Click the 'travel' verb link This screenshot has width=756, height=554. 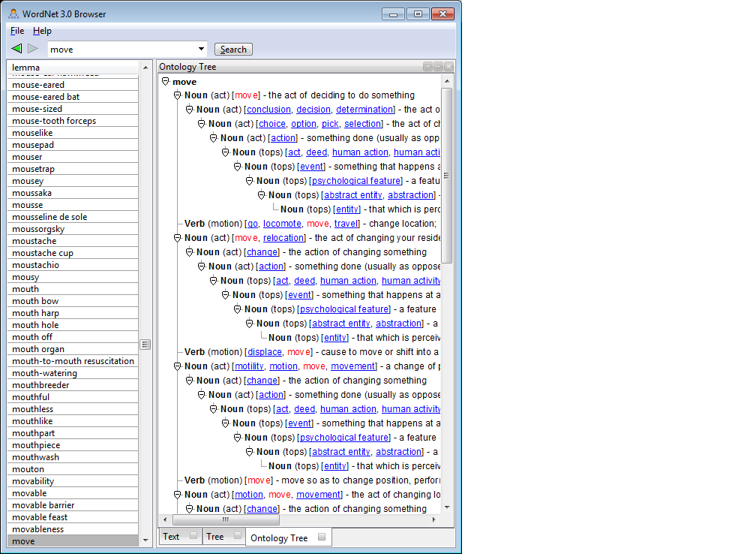pyautogui.click(x=346, y=224)
